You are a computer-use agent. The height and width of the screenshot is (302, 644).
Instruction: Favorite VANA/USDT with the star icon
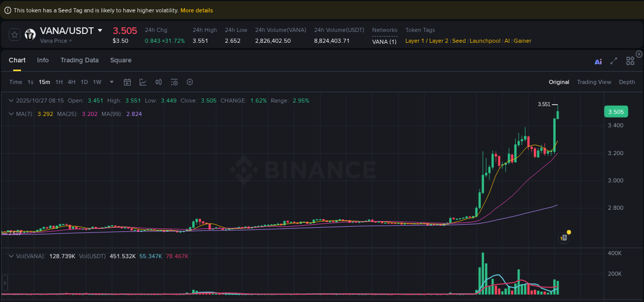click(x=14, y=34)
